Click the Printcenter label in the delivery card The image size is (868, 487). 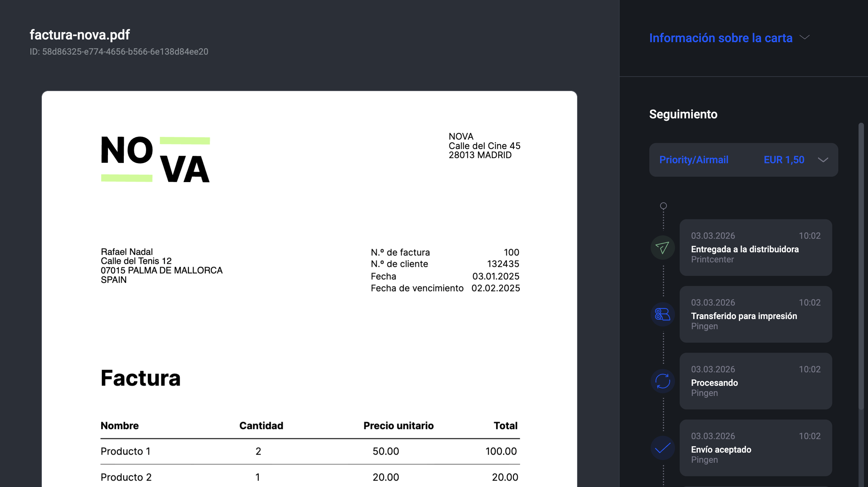[x=712, y=259]
